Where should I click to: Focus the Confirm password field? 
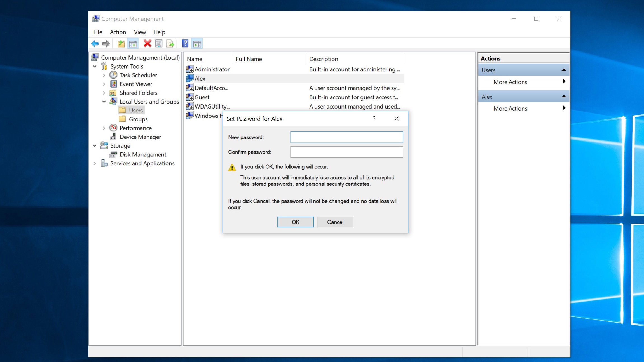click(x=346, y=152)
